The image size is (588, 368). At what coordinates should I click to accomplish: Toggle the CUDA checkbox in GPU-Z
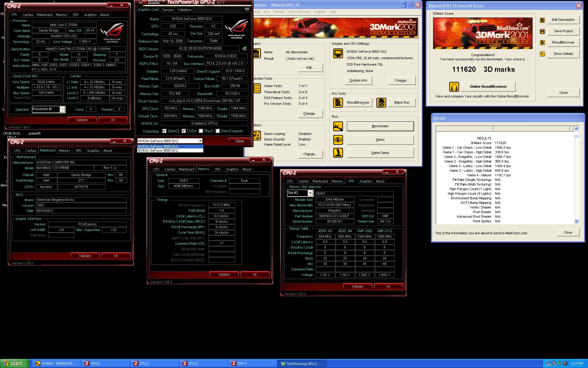[x=184, y=131]
